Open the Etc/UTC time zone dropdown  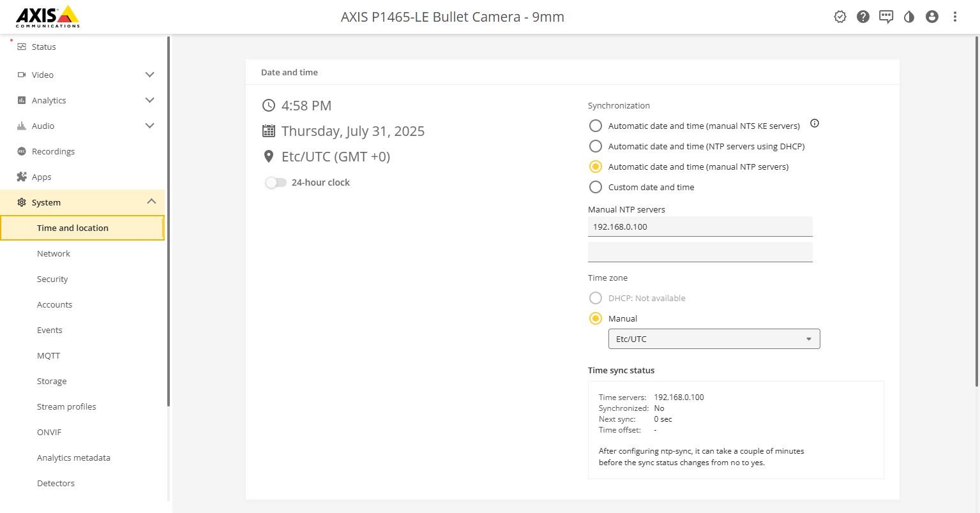[714, 339]
